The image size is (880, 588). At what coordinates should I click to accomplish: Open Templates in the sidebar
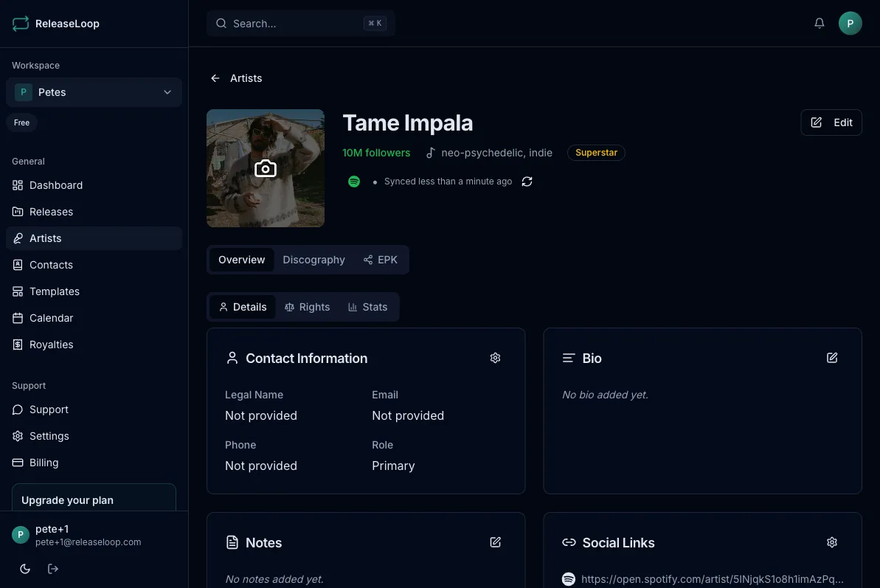tap(94, 291)
